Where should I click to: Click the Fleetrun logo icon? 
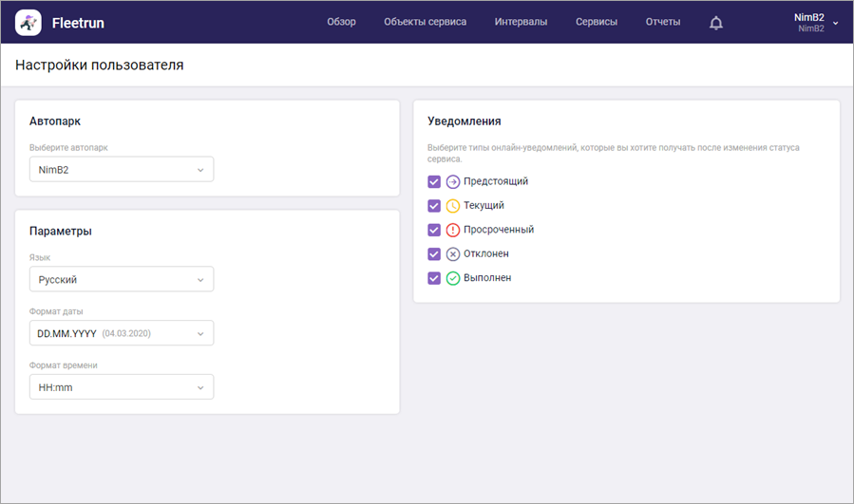(x=28, y=22)
